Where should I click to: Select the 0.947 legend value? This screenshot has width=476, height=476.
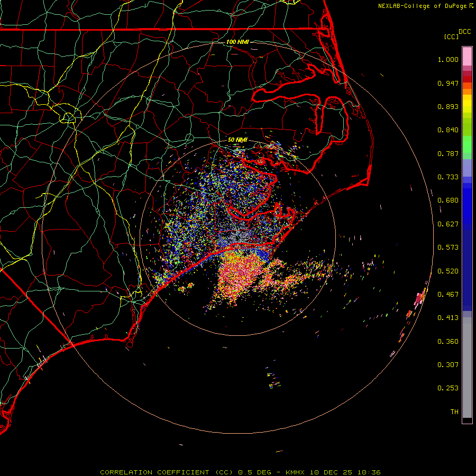pyautogui.click(x=448, y=83)
